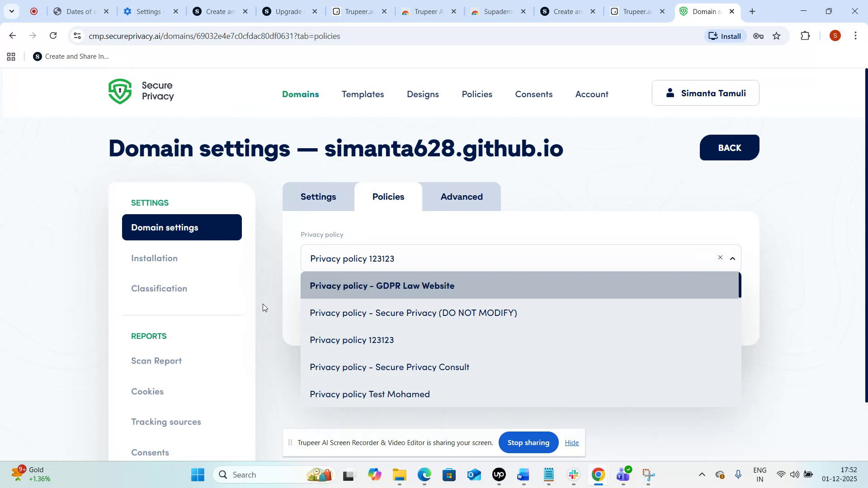Open the user account icon next to Simanta Tamuli
868x488 pixels.
(670, 93)
